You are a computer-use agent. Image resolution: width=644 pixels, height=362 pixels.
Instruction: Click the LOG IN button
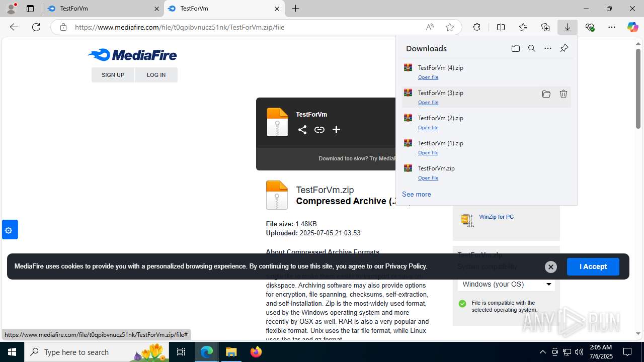tap(156, 75)
